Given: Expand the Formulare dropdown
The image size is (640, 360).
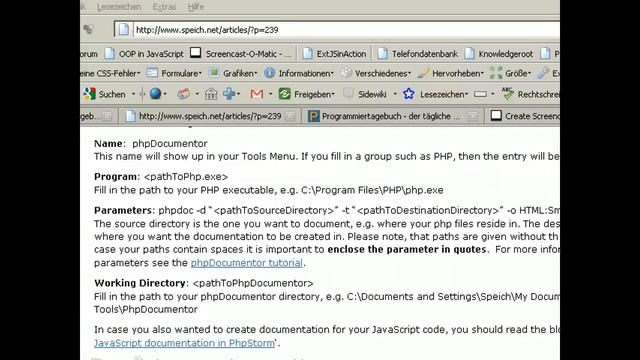Looking at the screenshot, I should pyautogui.click(x=200, y=73).
